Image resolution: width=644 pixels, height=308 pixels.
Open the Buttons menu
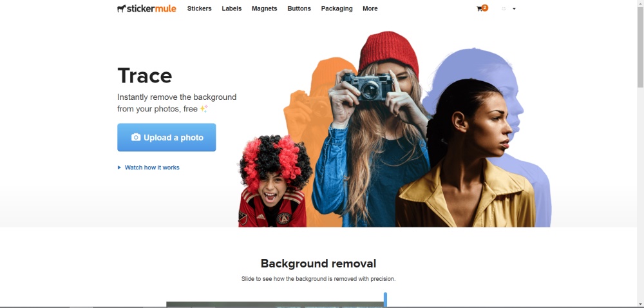[299, 8]
